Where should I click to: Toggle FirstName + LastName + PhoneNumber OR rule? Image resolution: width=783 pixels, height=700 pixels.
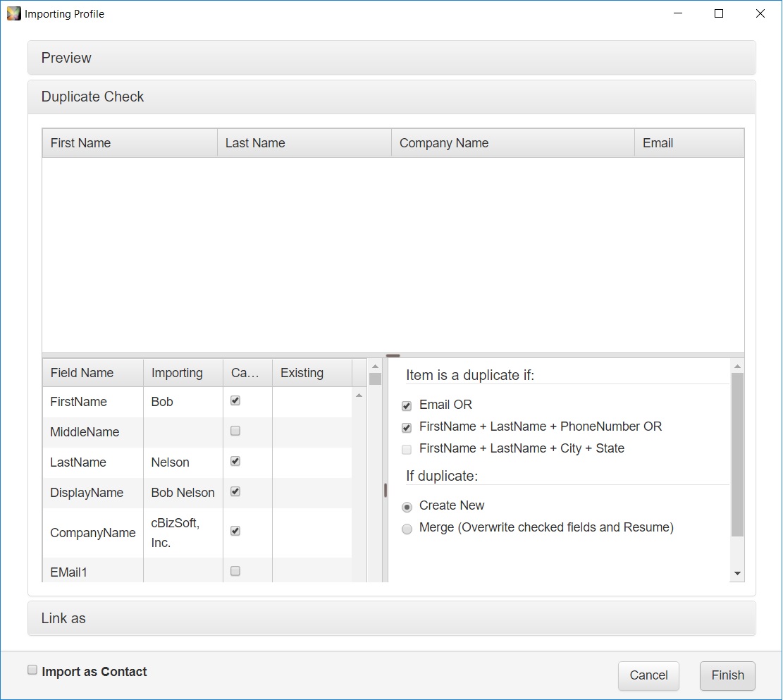click(407, 428)
